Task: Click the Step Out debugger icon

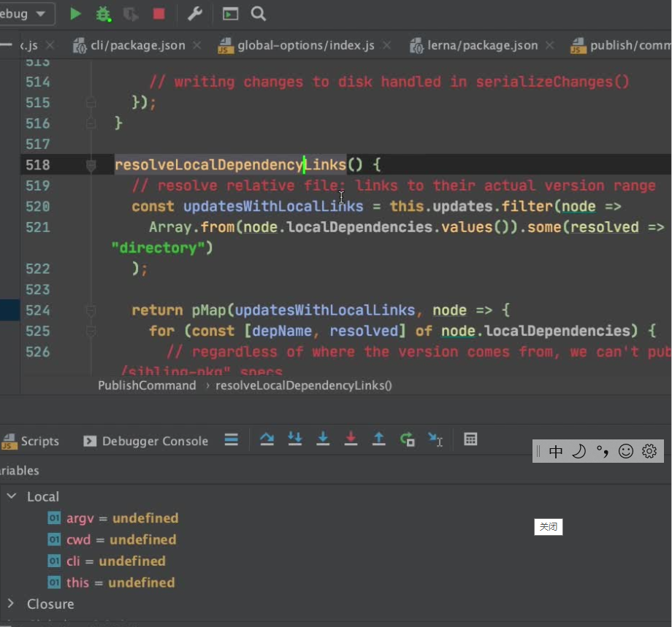Action: tap(379, 440)
